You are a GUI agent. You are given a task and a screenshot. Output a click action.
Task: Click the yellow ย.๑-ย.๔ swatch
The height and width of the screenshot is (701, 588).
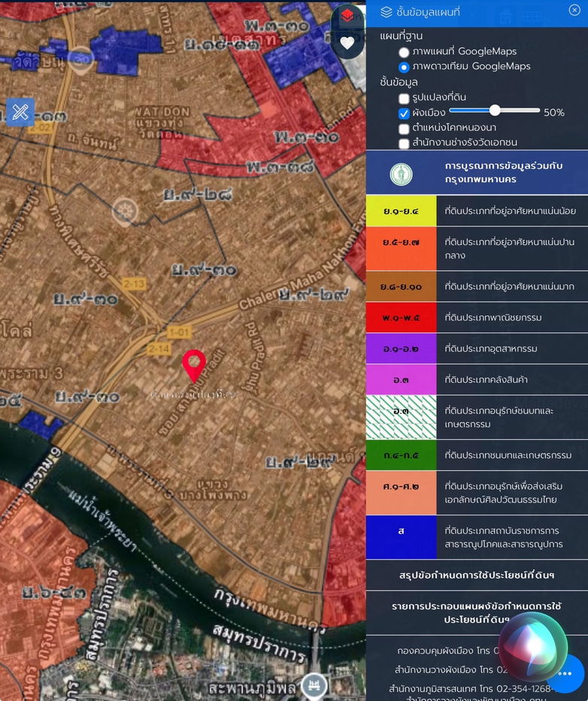401,210
